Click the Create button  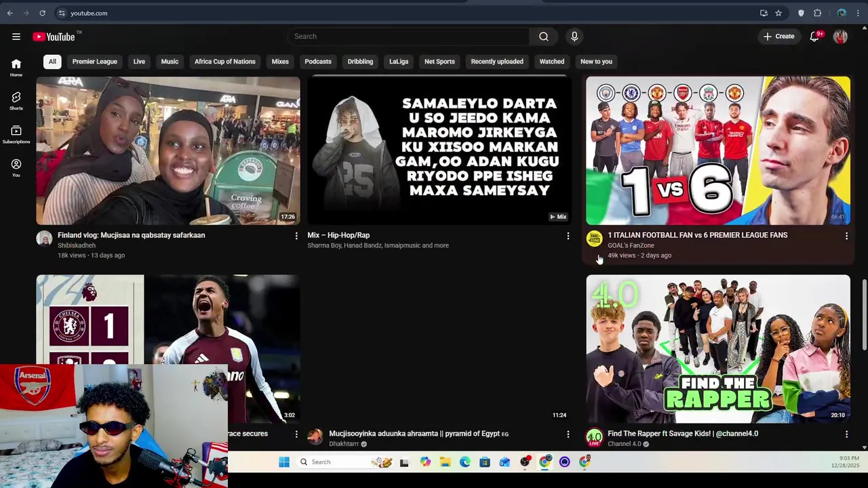coord(778,37)
